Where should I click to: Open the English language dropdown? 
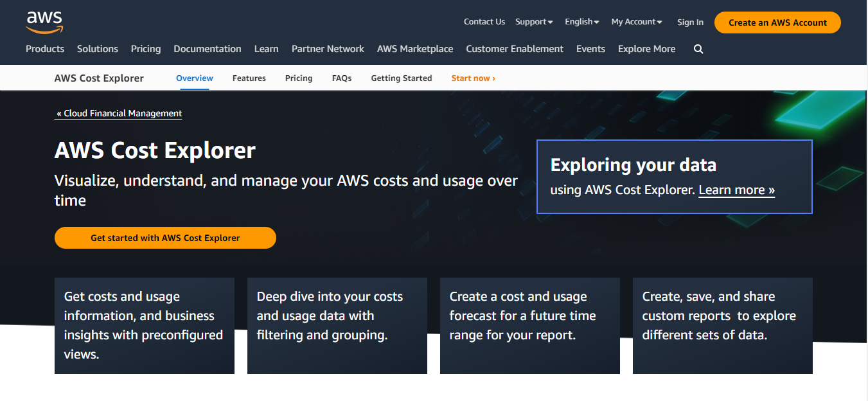coord(581,21)
